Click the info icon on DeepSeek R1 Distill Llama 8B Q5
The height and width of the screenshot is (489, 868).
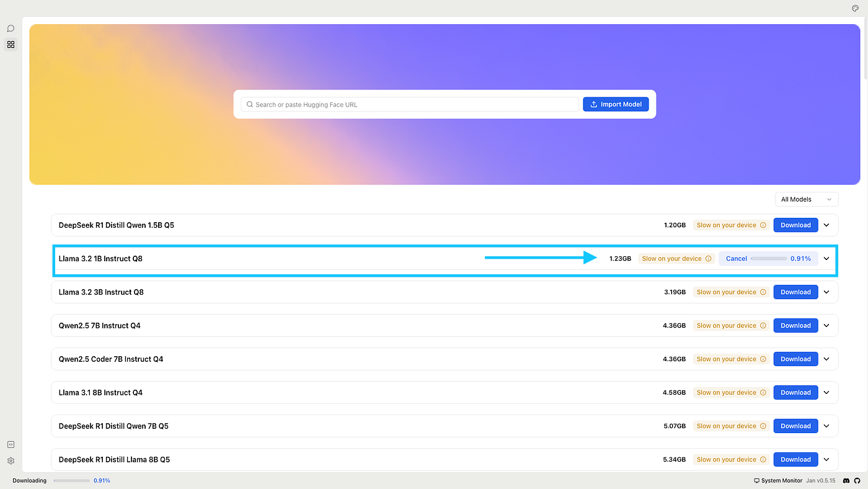coord(763,460)
